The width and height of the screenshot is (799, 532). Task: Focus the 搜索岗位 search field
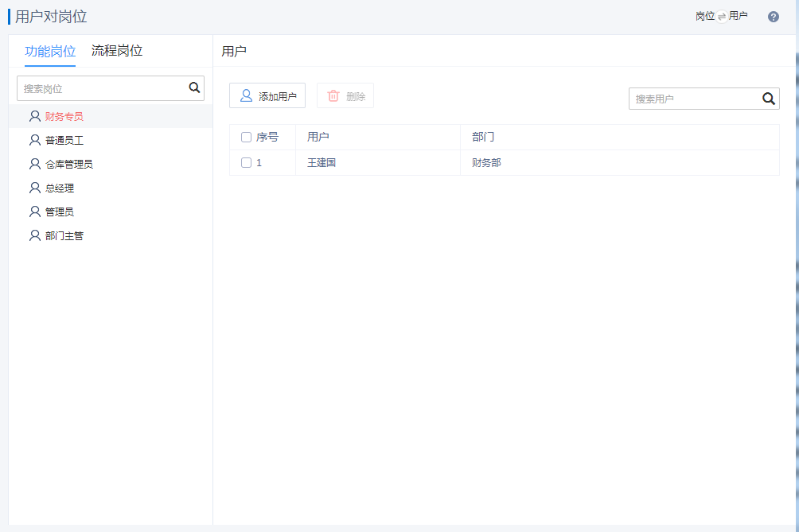pos(102,88)
